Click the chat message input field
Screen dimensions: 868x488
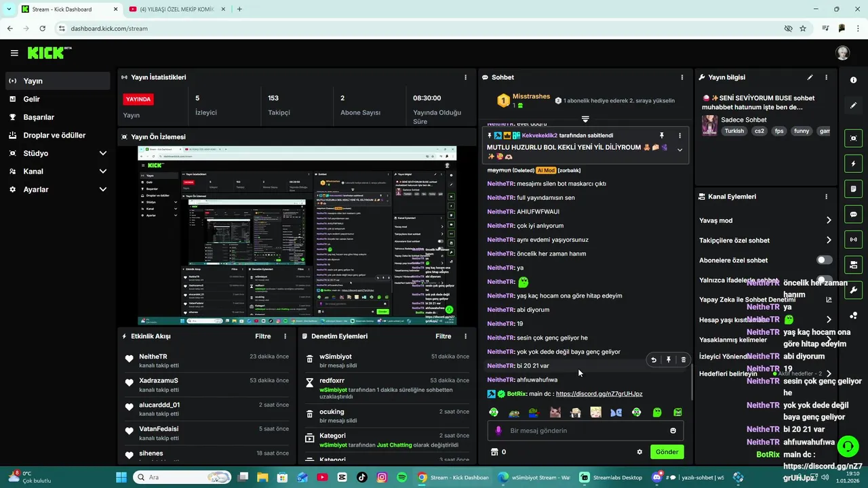585,430
